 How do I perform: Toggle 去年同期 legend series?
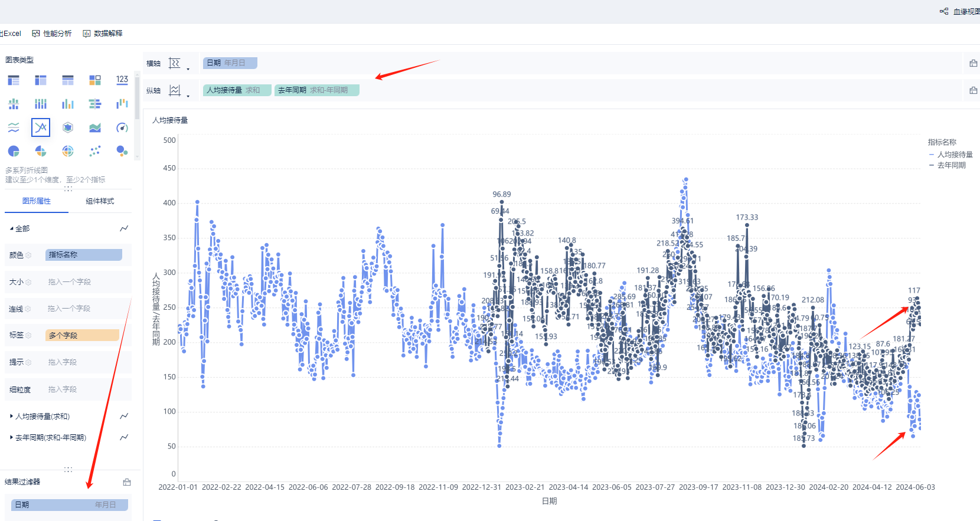pyautogui.click(x=948, y=165)
